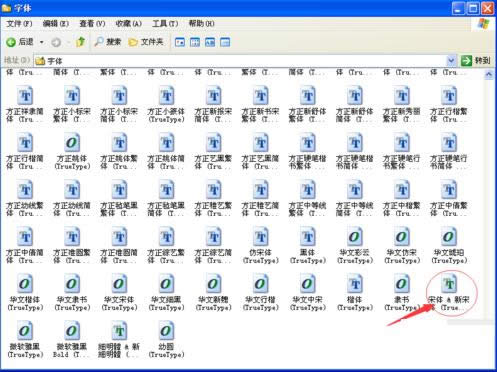
Task: Expand the address bar dropdown
Action: pos(451,61)
